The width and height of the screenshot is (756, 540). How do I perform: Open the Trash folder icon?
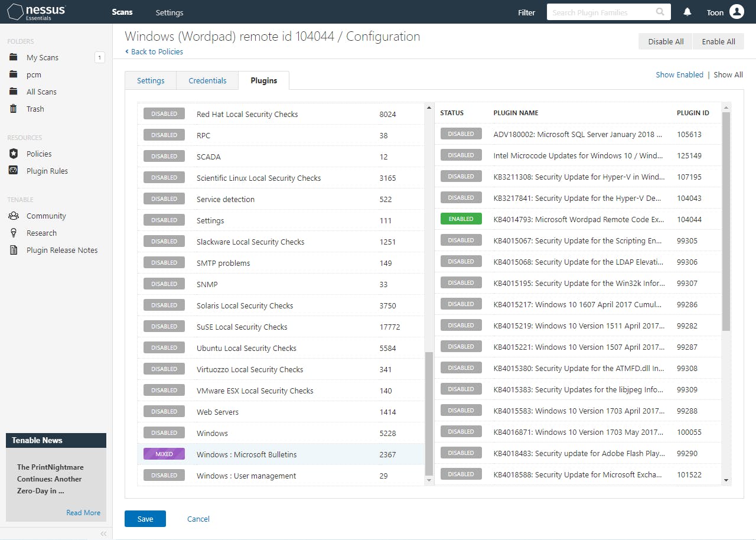pyautogui.click(x=14, y=109)
